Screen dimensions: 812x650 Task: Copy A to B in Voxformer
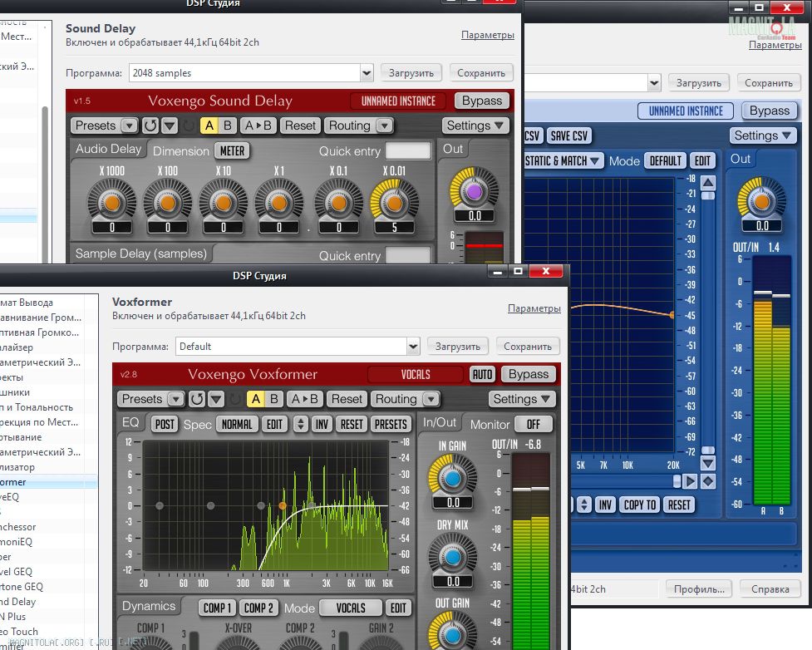pyautogui.click(x=304, y=399)
